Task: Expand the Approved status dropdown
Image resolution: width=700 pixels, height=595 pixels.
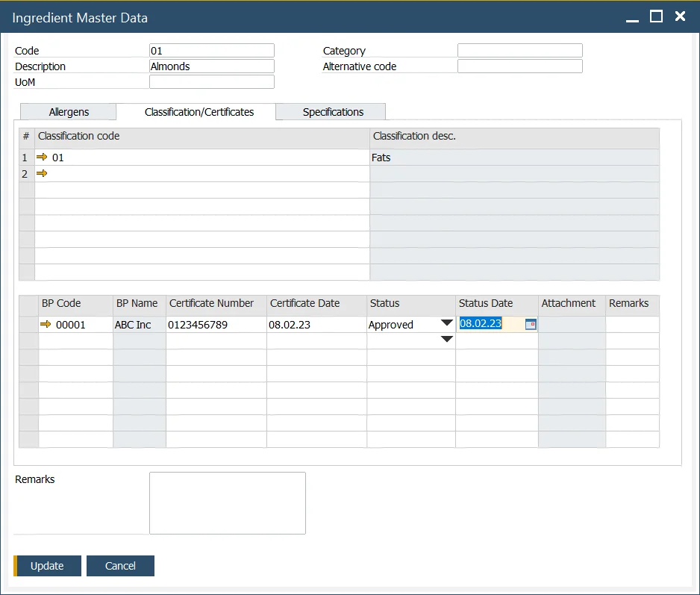Action: point(446,323)
